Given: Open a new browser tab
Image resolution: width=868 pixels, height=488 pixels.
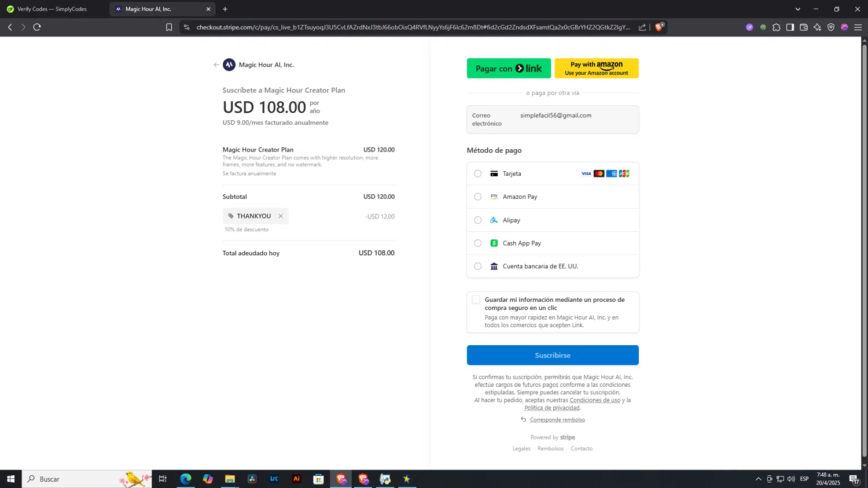Looking at the screenshot, I should 225,9.
